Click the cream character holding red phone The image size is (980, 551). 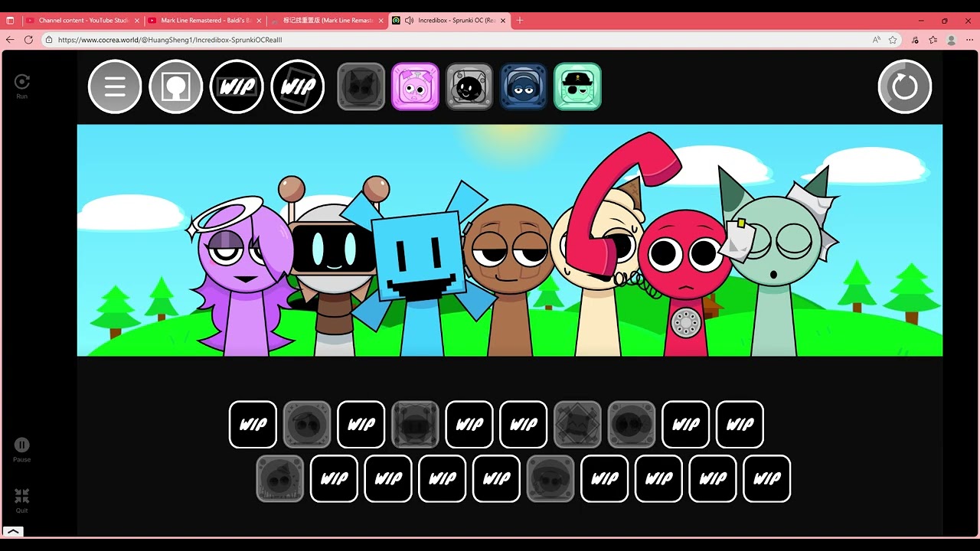point(597,306)
